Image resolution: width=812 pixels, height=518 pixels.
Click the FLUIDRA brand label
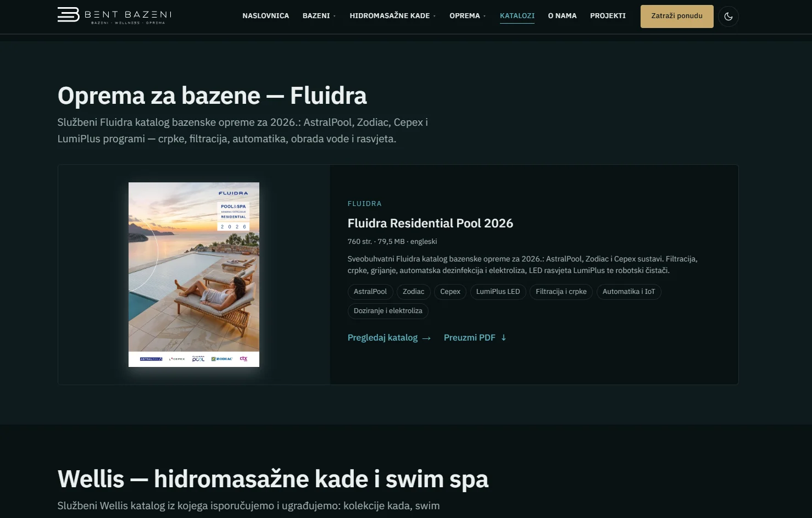(x=364, y=204)
